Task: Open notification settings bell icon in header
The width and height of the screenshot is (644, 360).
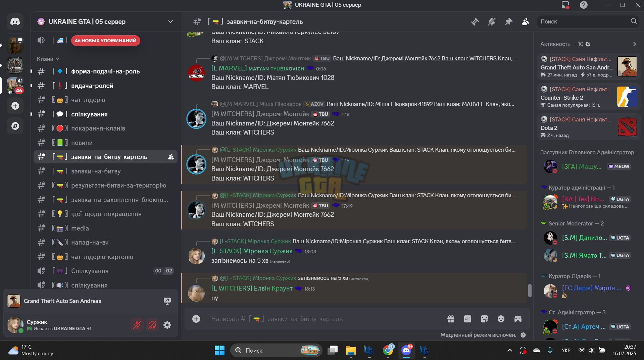Action: tap(492, 22)
